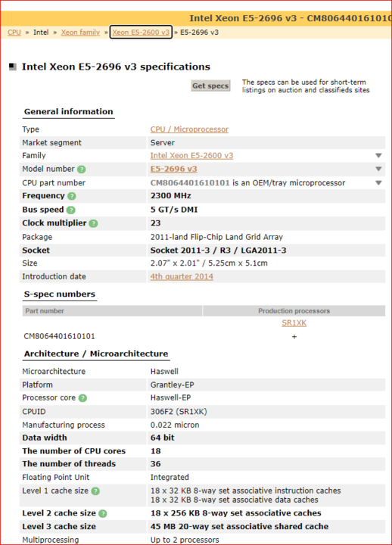Open the CPU breadcrumb link

14,33
